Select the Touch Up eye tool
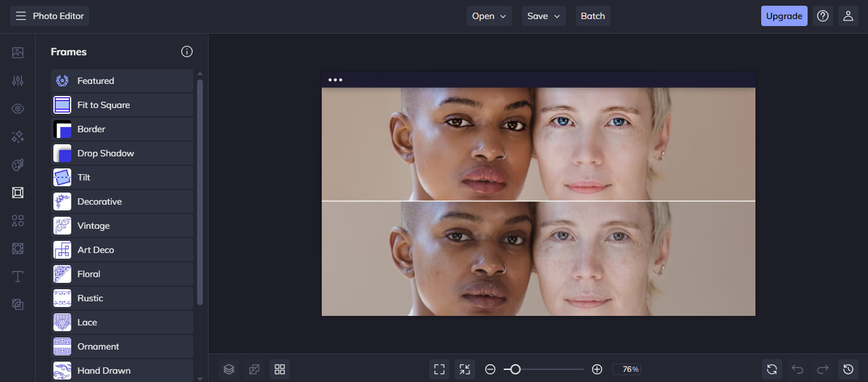The width and height of the screenshot is (868, 382). [x=17, y=109]
